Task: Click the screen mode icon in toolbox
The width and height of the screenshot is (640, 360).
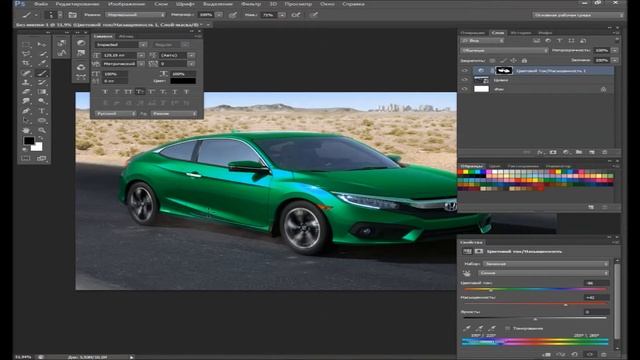Action: 42,158
